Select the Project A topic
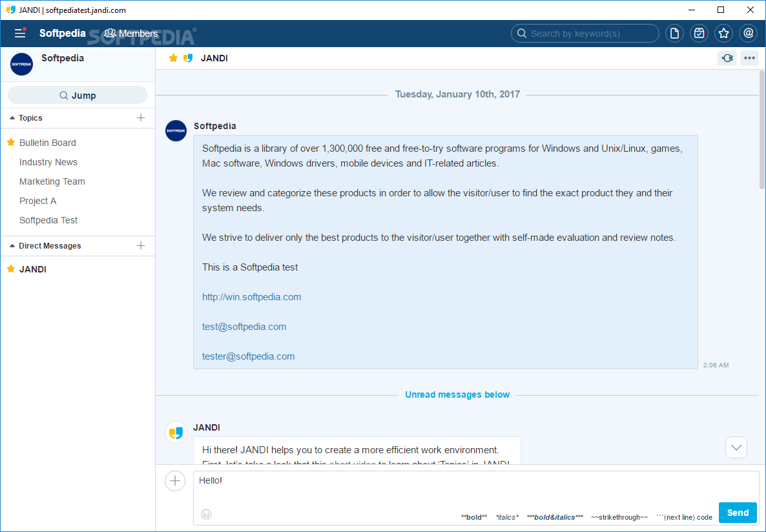This screenshot has height=532, width=766. 37,201
